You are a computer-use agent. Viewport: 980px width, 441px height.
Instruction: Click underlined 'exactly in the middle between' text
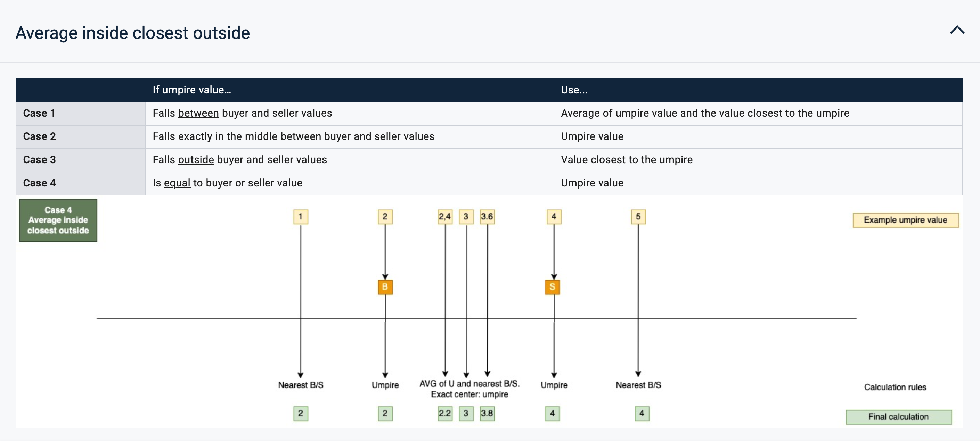[250, 136]
